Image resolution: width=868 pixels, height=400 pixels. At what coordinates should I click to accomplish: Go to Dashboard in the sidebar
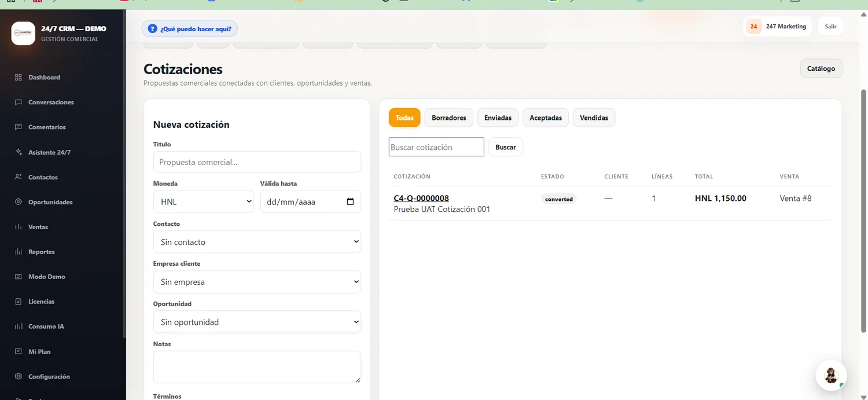click(x=44, y=78)
